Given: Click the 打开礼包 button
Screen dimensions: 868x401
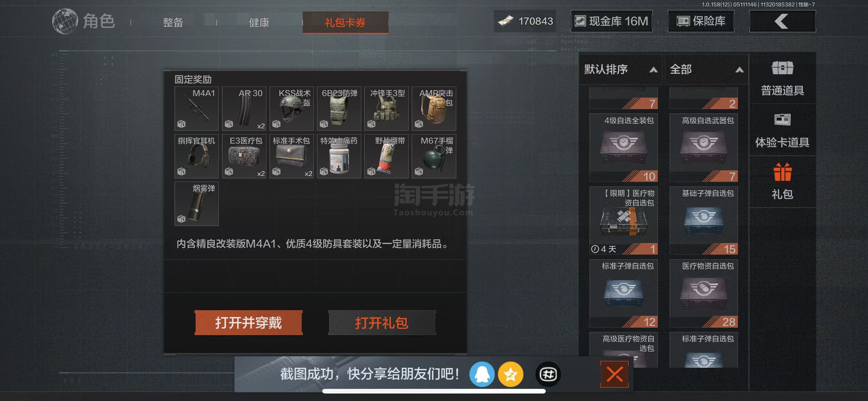Looking at the screenshot, I should point(382,323).
